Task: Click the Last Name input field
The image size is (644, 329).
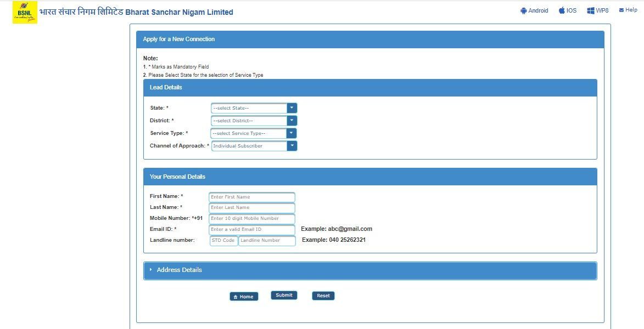Action: click(x=251, y=208)
